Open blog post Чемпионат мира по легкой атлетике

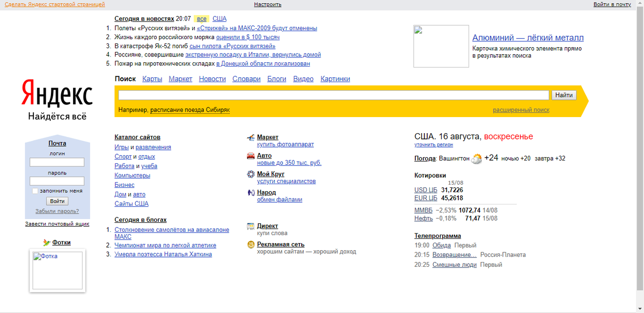[166, 245]
